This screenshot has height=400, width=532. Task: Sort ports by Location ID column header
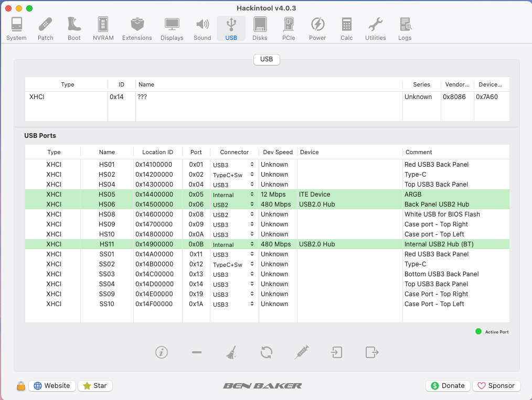click(x=157, y=152)
